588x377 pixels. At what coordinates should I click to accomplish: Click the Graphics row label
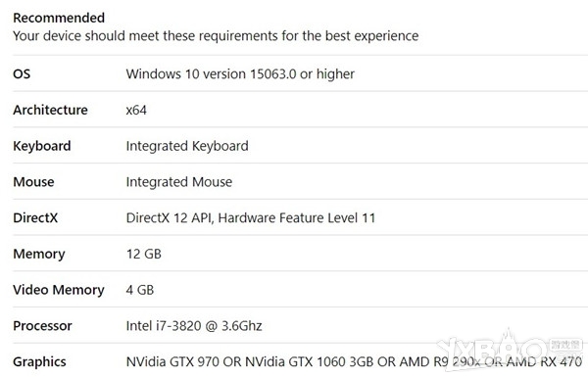[x=39, y=362]
